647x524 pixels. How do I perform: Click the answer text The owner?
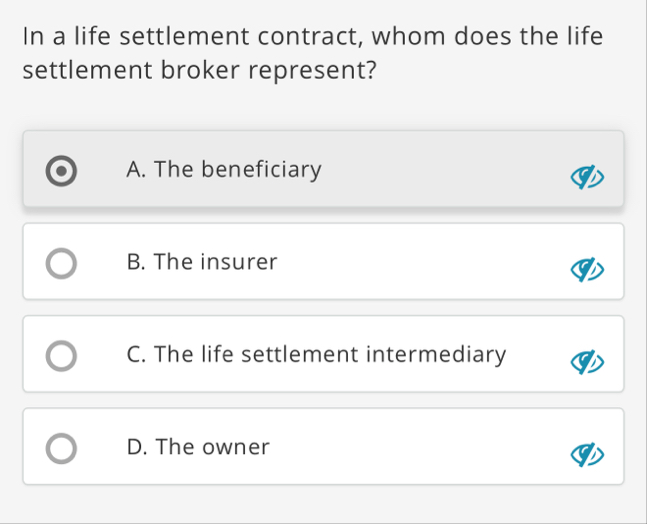213,447
